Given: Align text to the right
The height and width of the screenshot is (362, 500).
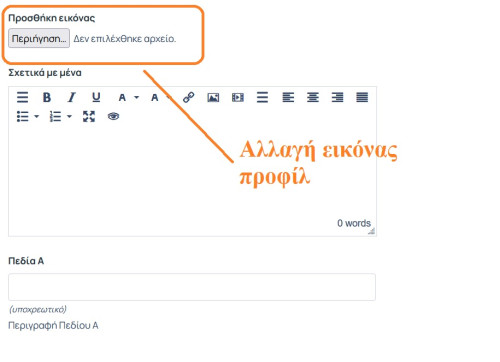Looking at the screenshot, I should [x=337, y=97].
